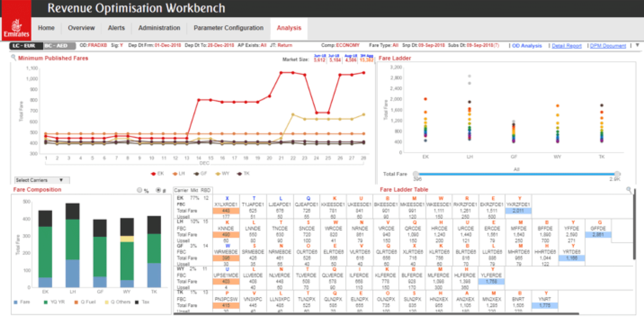Click the Comp filter value ECONOMY
This screenshot has height=322, width=644.
tap(348, 45)
